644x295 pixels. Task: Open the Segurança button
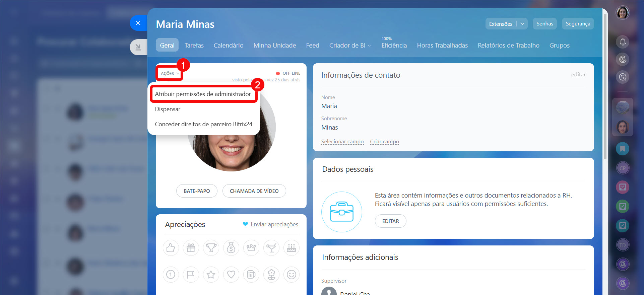click(578, 24)
